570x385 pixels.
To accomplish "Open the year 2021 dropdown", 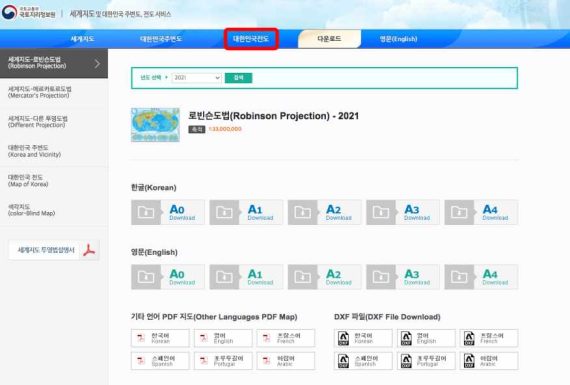I will (197, 78).
